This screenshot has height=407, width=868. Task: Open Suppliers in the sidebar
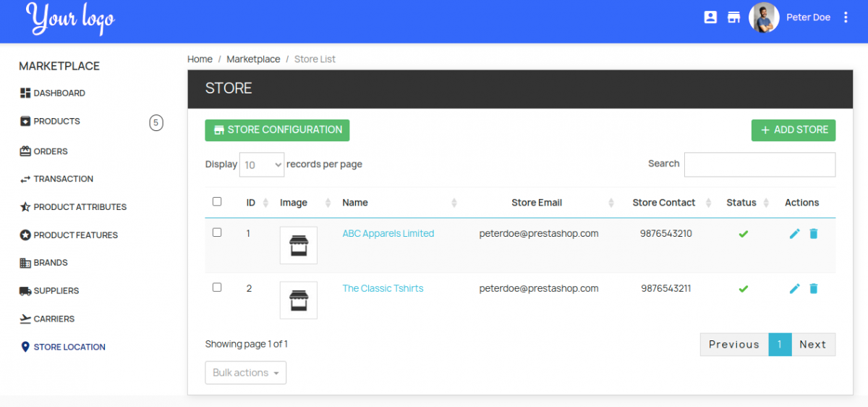49,291
